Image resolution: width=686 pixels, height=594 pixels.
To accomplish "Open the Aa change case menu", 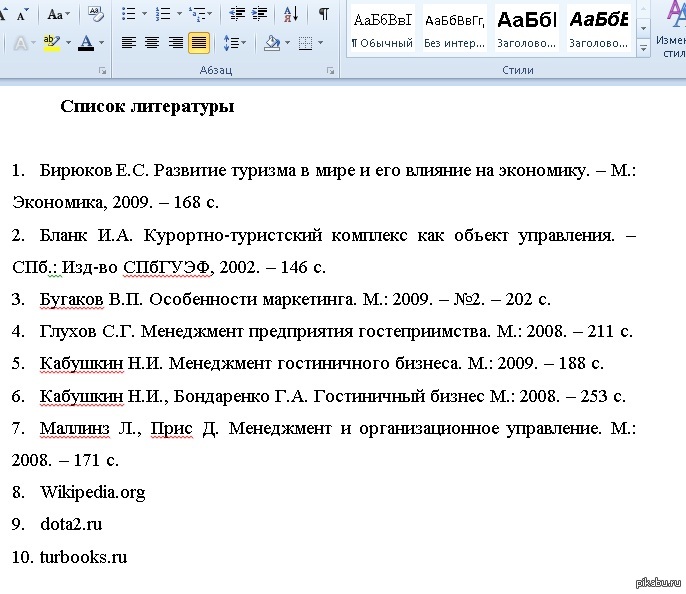I will click(58, 14).
